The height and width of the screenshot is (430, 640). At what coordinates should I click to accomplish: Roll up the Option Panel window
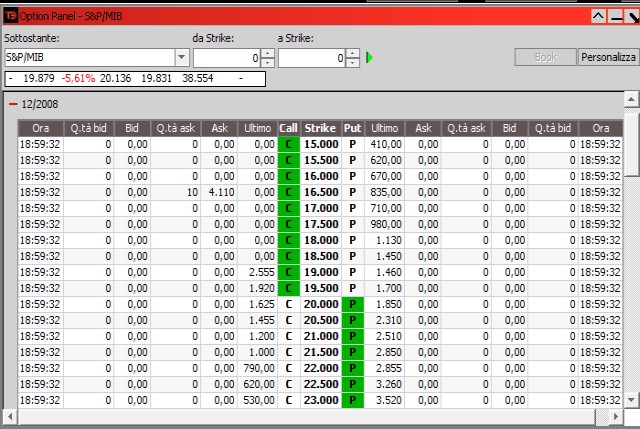coord(598,16)
